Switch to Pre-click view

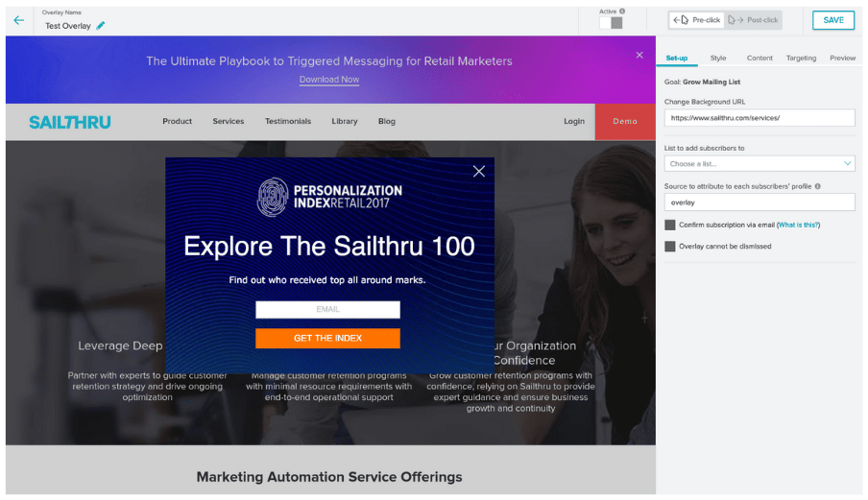pyautogui.click(x=697, y=20)
